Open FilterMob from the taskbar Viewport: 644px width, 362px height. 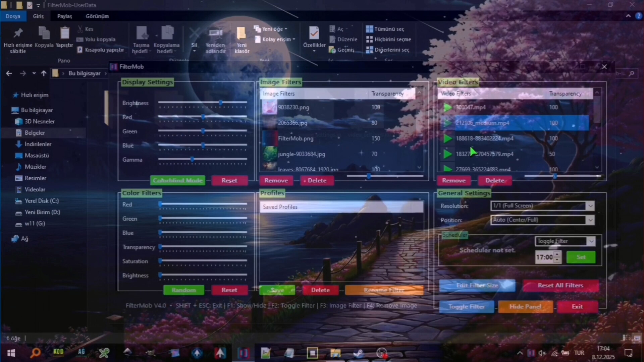click(x=244, y=353)
